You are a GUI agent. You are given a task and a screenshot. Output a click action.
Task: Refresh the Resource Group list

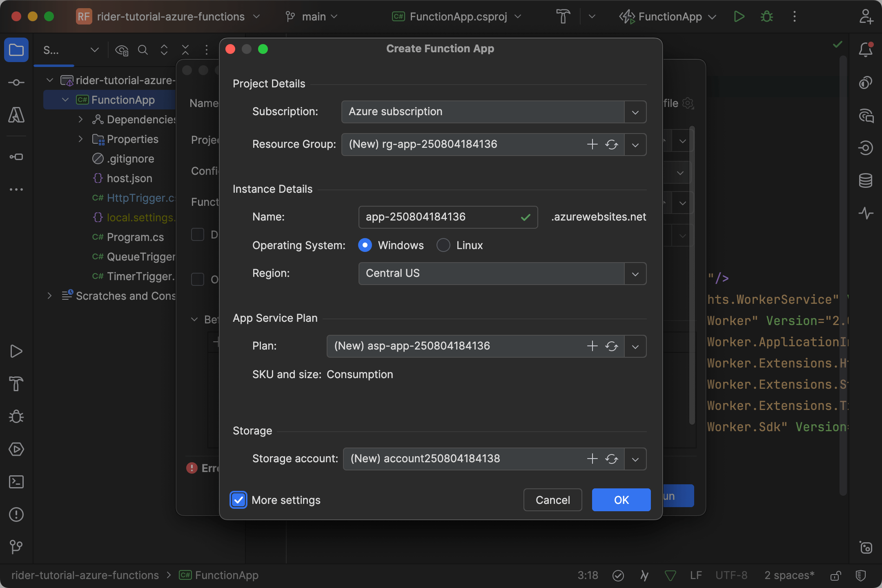coord(611,145)
